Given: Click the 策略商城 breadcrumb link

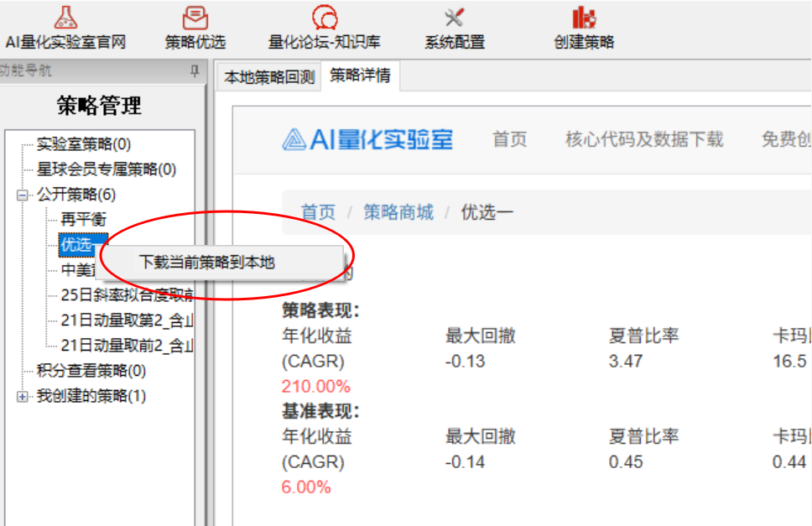Looking at the screenshot, I should [398, 212].
